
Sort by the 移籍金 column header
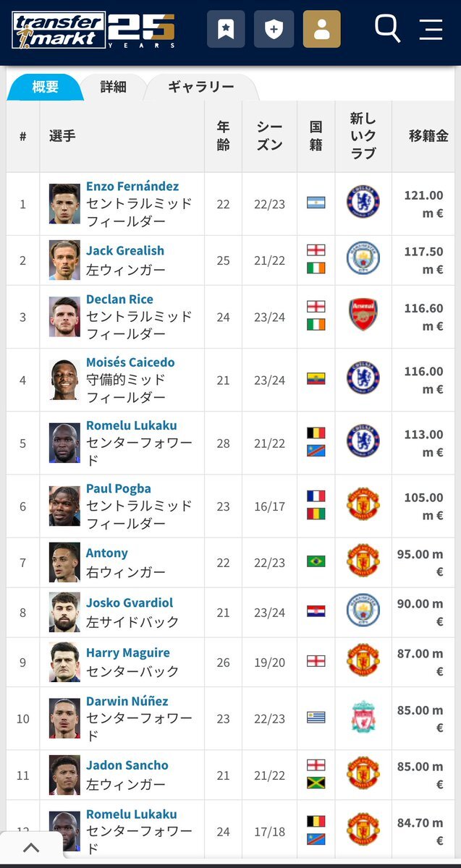[x=428, y=135]
